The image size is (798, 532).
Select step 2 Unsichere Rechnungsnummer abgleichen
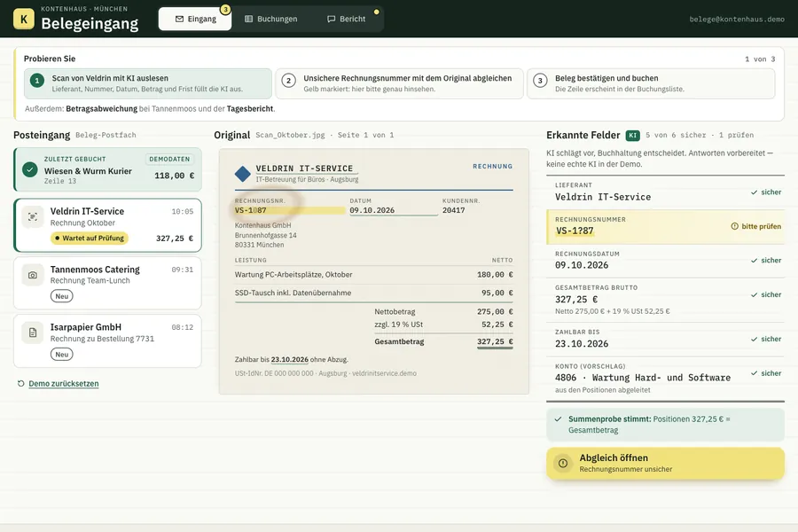[x=400, y=83]
